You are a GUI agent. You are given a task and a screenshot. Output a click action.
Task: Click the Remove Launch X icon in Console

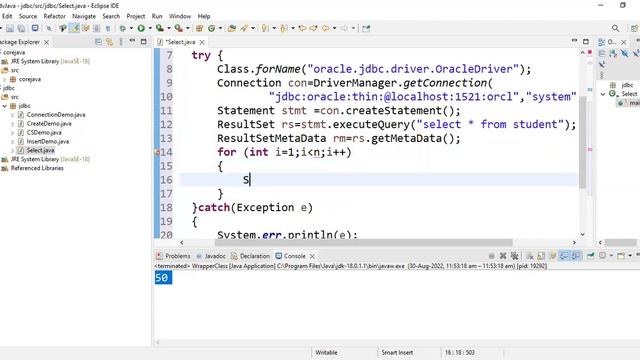coord(503,256)
